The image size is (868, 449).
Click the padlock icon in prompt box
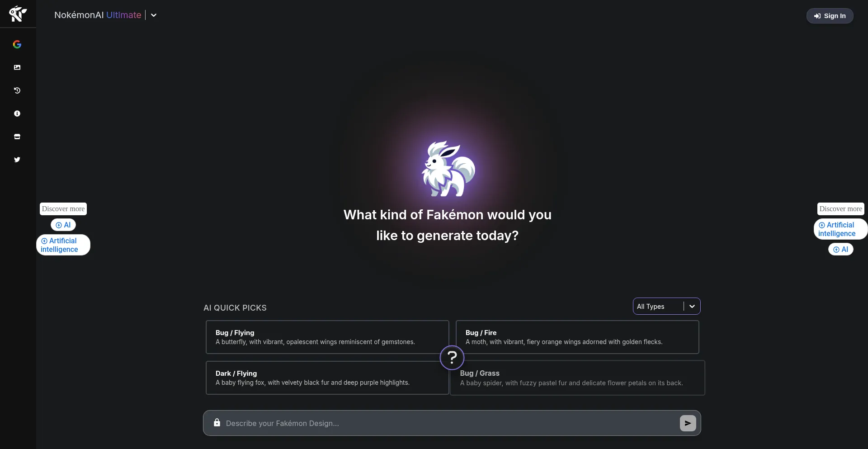217,423
